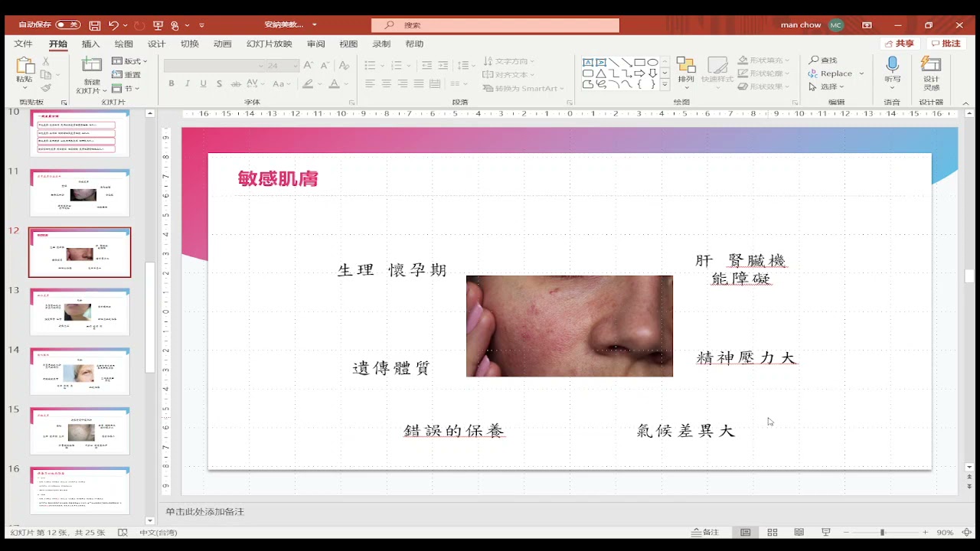Open Reading View from status bar

pos(799,532)
